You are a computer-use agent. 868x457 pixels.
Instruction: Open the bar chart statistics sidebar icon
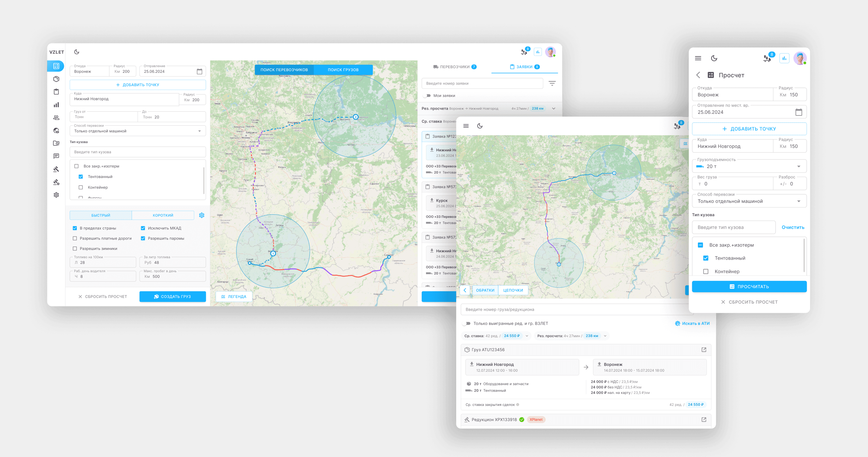point(56,105)
